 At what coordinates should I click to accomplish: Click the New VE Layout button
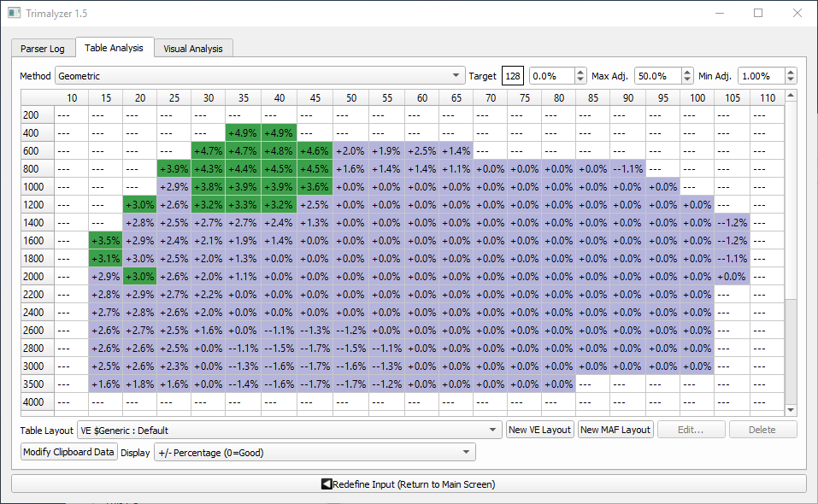540,430
